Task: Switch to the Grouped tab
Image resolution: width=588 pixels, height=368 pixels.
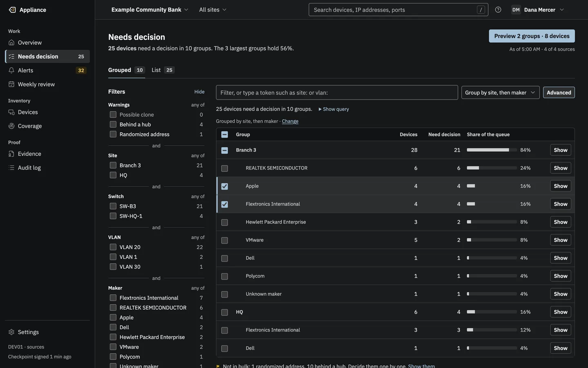Action: (x=127, y=70)
